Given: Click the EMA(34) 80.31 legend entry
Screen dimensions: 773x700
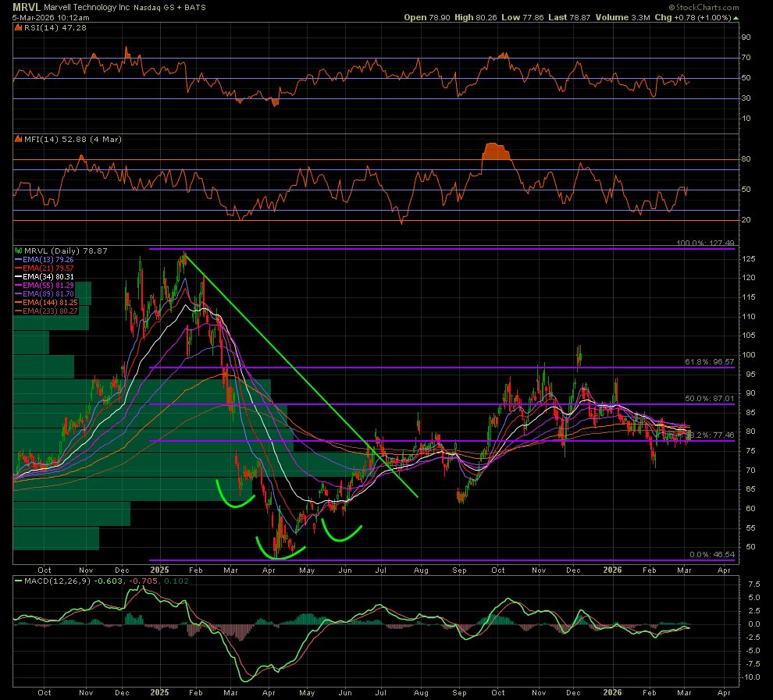Looking at the screenshot, I should pos(45,277).
